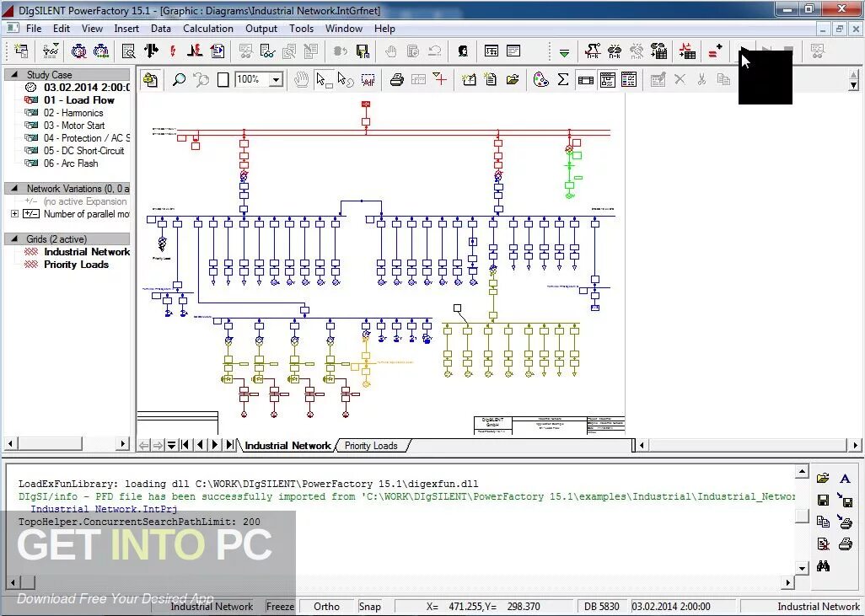Select study case 02 - Harmonics
865x616 pixels.
pyautogui.click(x=73, y=113)
